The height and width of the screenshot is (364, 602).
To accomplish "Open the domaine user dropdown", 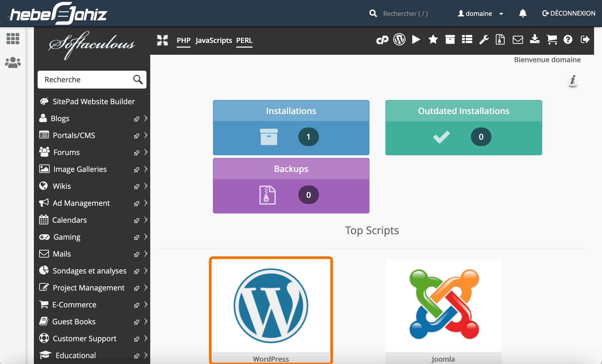I will pos(480,13).
